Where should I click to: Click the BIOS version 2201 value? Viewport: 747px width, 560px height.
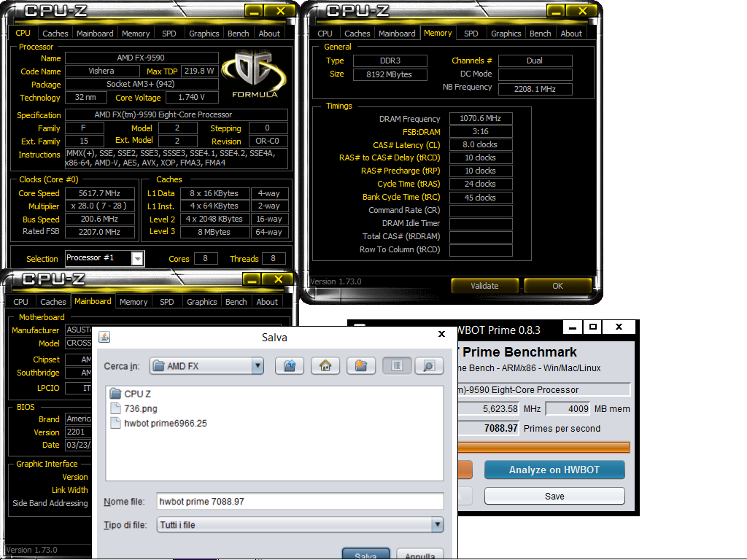(78, 432)
